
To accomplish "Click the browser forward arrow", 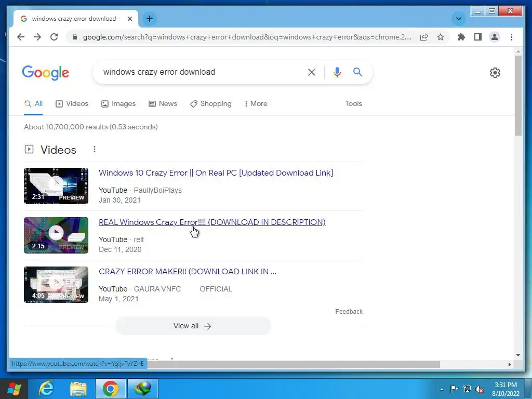I will (37, 37).
